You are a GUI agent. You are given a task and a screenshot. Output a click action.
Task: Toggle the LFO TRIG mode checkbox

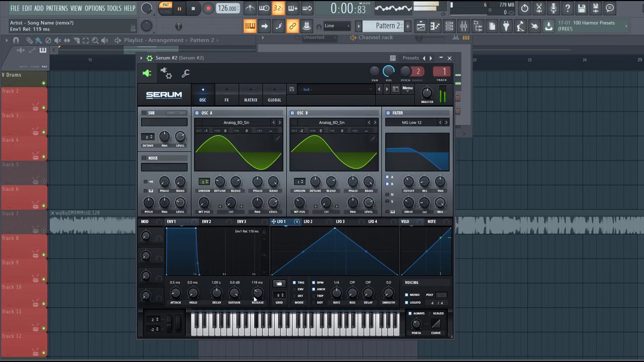click(x=294, y=283)
